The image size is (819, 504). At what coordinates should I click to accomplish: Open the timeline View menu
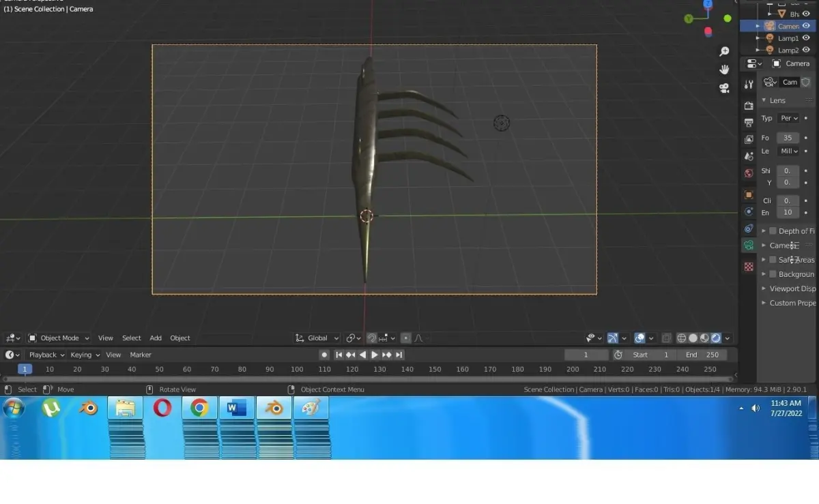click(113, 355)
